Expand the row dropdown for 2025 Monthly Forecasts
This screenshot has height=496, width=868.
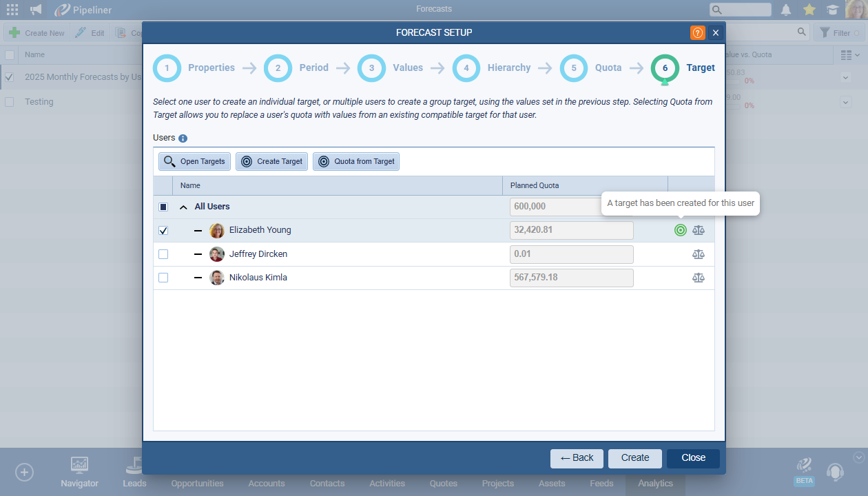click(846, 77)
